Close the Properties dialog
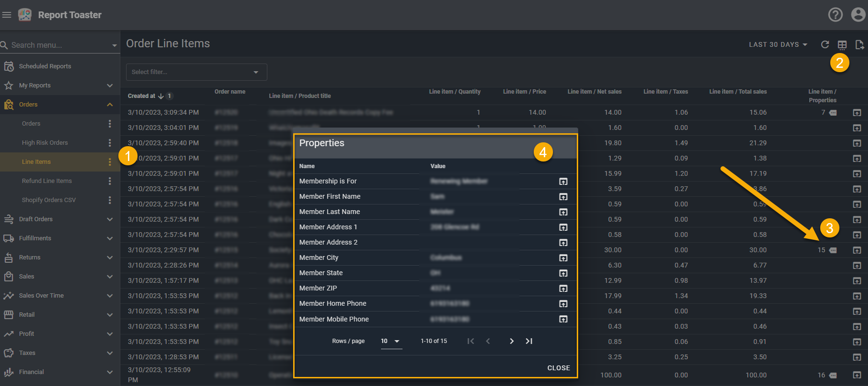 pyautogui.click(x=558, y=368)
